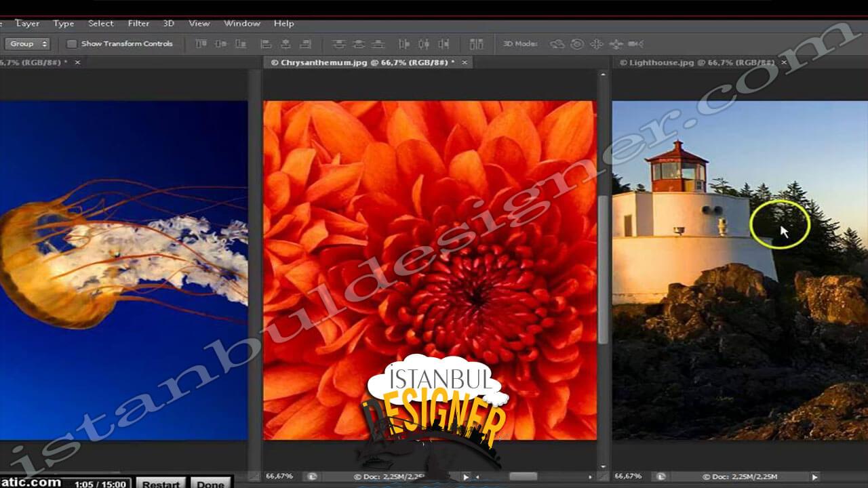Enable the Show Transform Controls checkbox

click(72, 44)
